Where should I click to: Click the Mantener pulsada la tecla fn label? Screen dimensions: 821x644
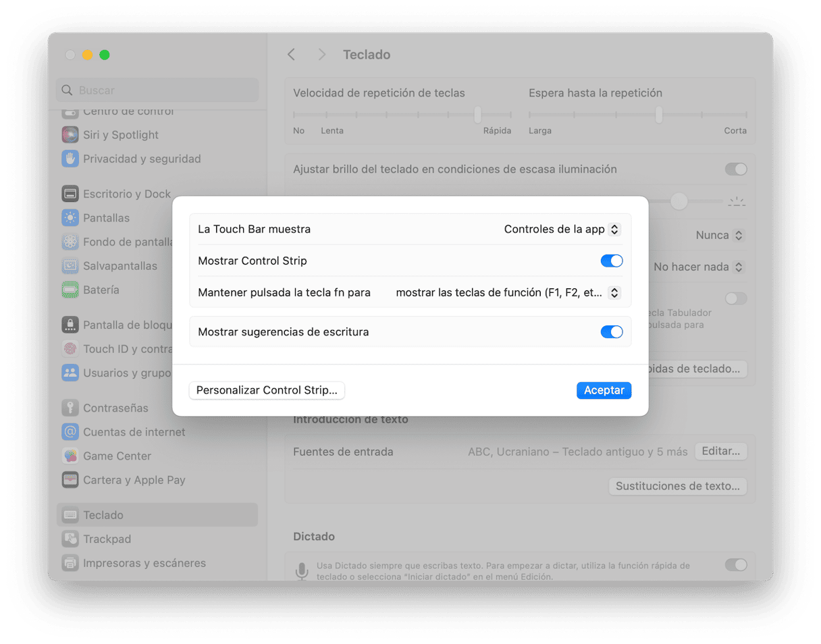284,293
